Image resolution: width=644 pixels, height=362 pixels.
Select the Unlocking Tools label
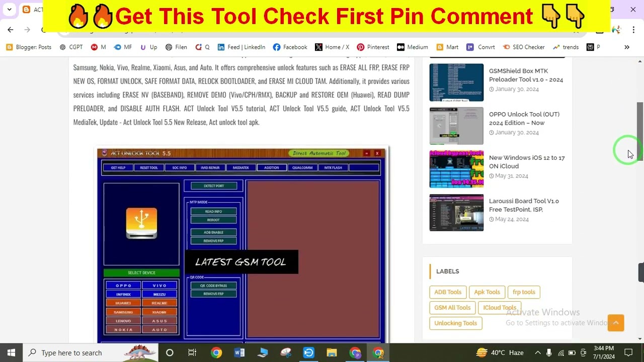click(x=455, y=323)
